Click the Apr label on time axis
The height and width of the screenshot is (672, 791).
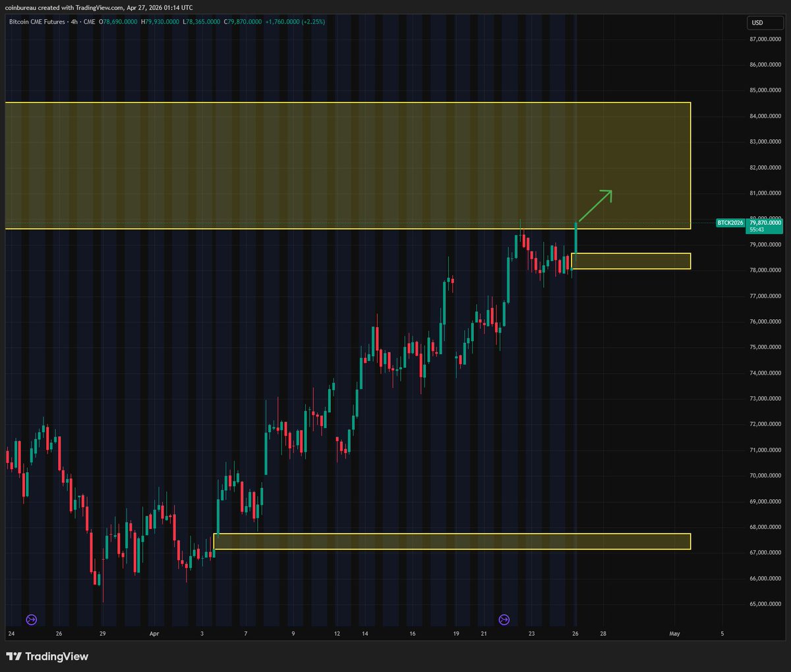pos(154,634)
